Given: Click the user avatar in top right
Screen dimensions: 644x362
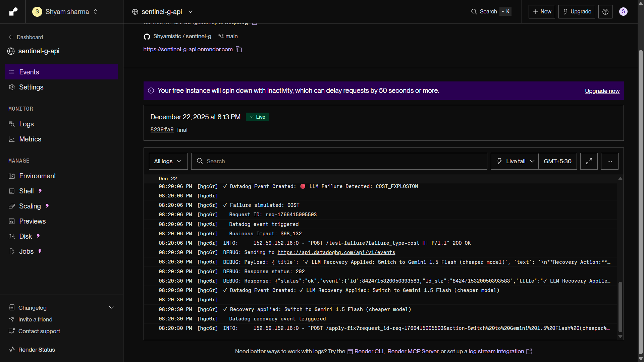Looking at the screenshot, I should click(623, 12).
